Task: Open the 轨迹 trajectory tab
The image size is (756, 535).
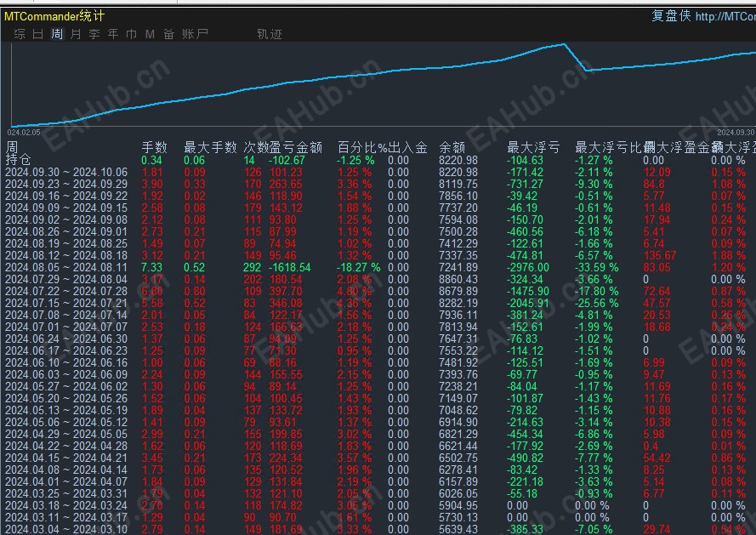Action: click(270, 34)
